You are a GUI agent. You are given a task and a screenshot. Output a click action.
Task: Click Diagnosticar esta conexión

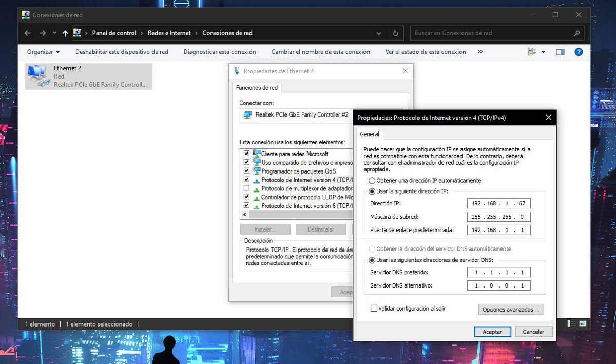pyautogui.click(x=220, y=52)
